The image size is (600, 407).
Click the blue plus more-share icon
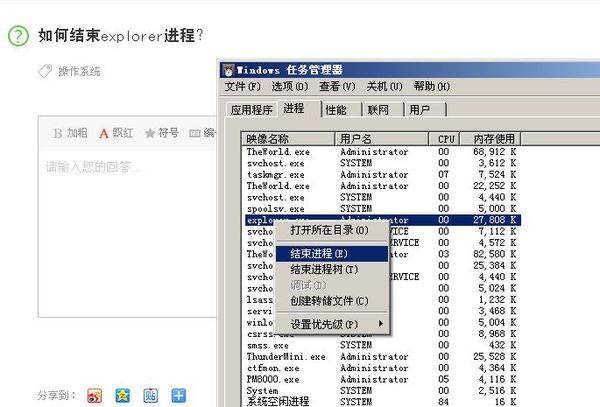coord(178,394)
